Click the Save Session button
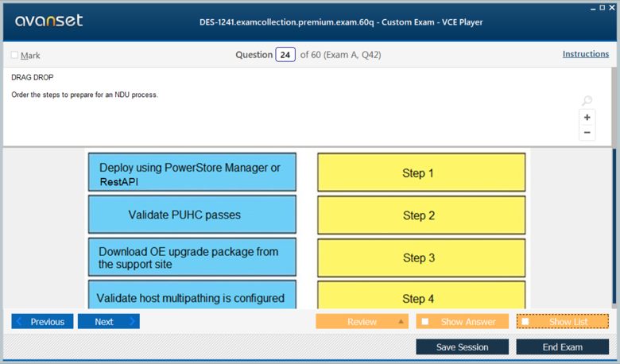The width and height of the screenshot is (620, 364). pos(463,347)
